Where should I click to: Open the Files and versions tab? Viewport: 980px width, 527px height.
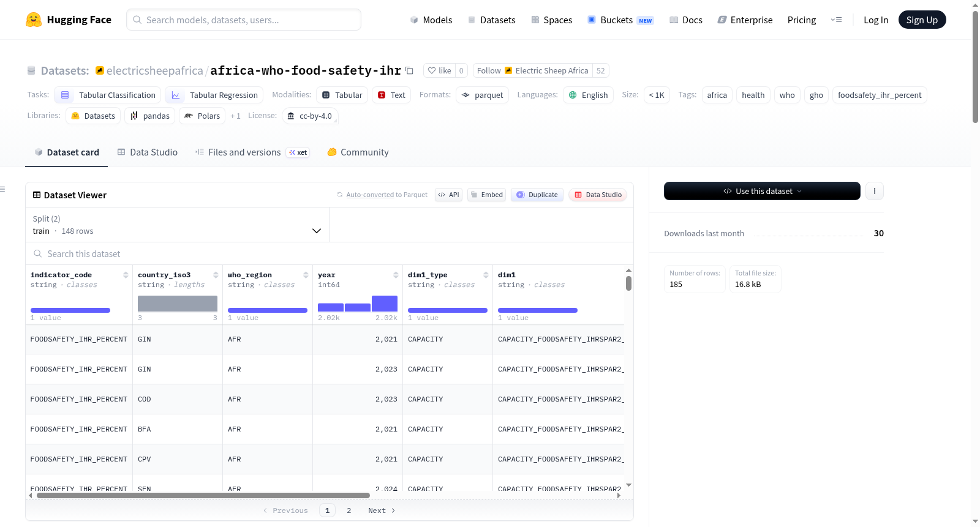click(x=252, y=152)
